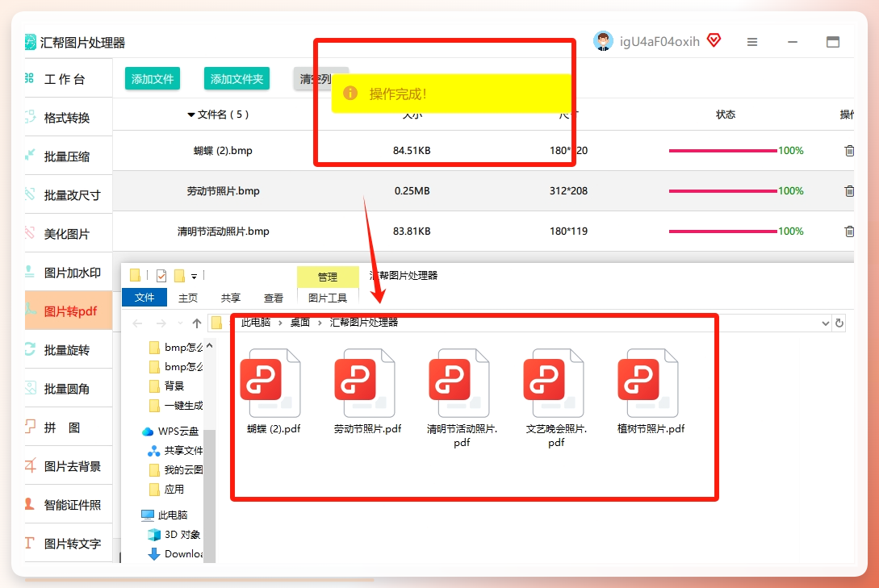The width and height of the screenshot is (879, 588).
Task: Expand the chevron after 桌面 in path
Action: tap(320, 323)
